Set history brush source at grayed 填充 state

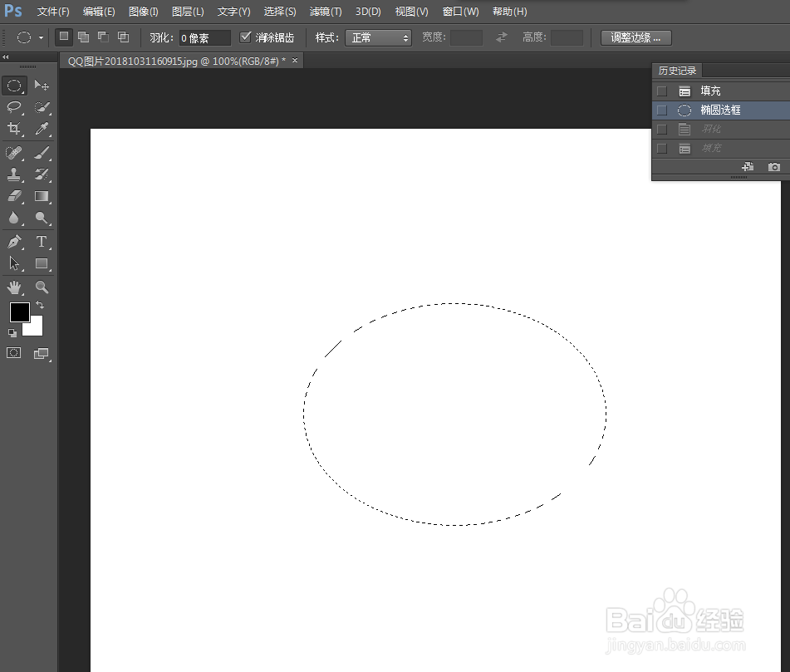662,149
